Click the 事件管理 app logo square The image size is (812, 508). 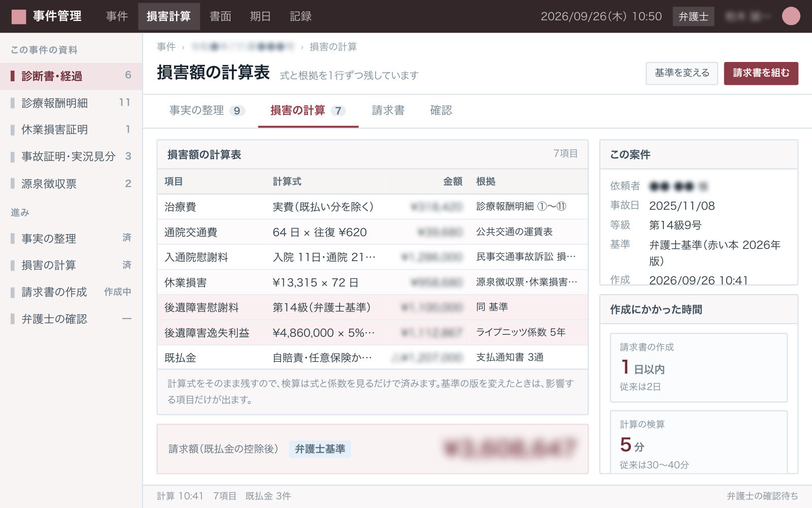(x=19, y=17)
